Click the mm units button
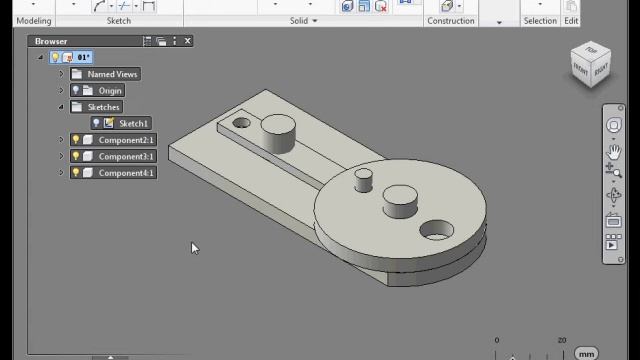640x360 pixels. [586, 354]
